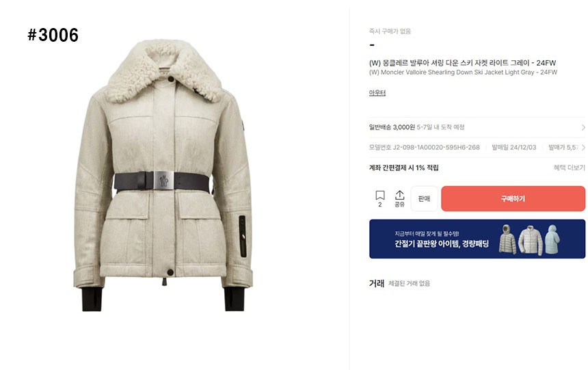The height and width of the screenshot is (370, 588).
Task: Expand the model number details chevron
Action: tap(583, 148)
